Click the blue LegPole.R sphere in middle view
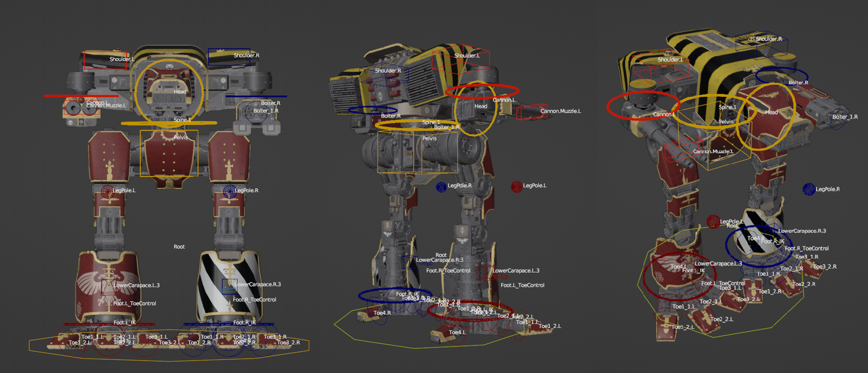The width and height of the screenshot is (868, 373). [441, 187]
